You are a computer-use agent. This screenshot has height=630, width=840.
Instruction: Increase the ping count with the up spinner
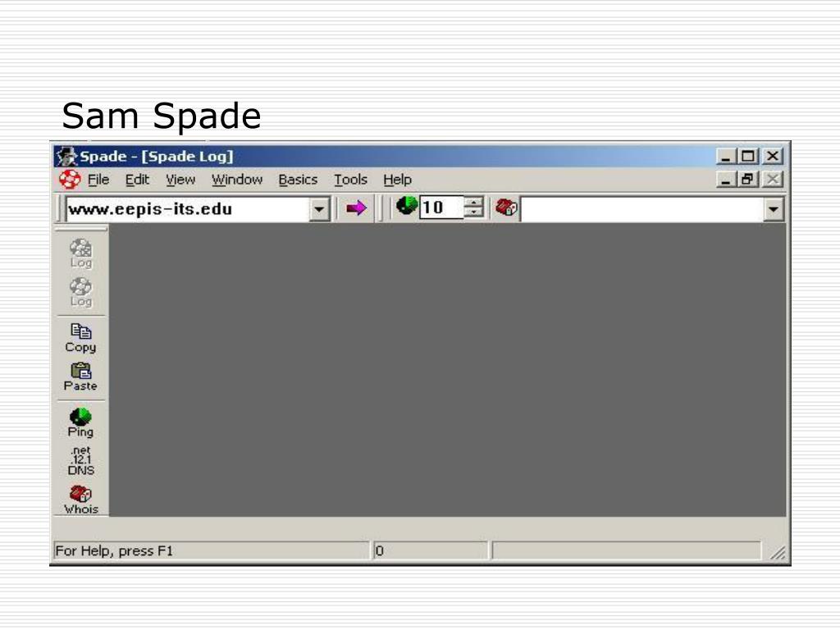tap(473, 203)
